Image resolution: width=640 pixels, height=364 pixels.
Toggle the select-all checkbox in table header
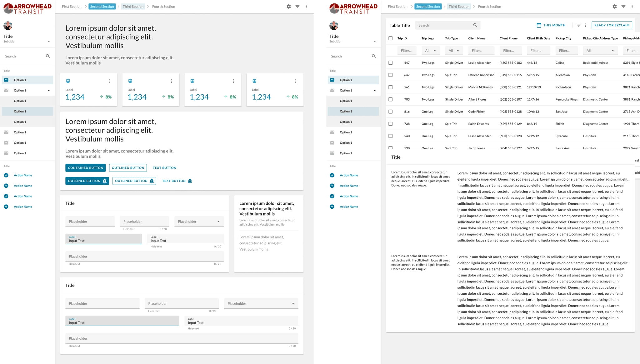pos(390,38)
